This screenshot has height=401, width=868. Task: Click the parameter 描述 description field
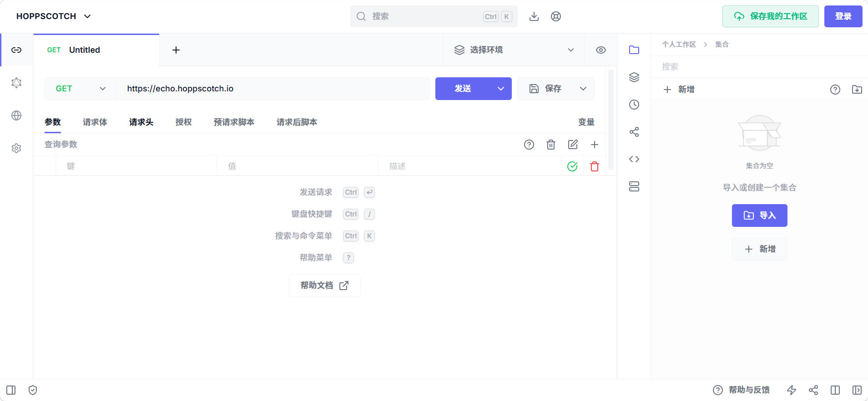(x=469, y=166)
